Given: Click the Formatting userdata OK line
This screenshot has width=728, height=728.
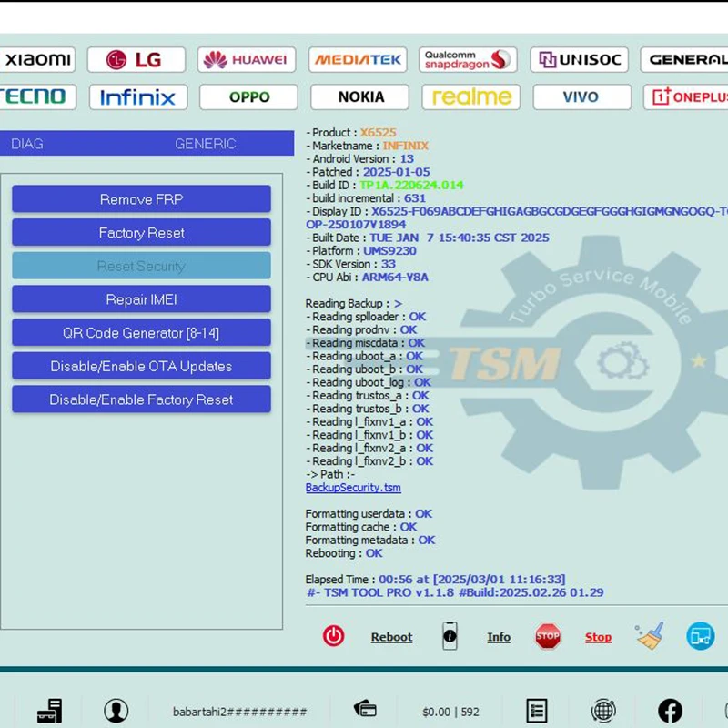Looking at the screenshot, I should coord(369,513).
